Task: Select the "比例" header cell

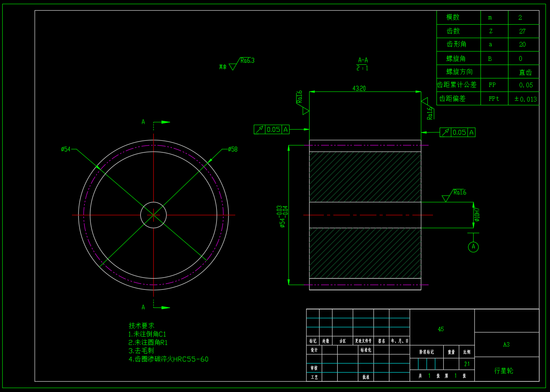Action: [x=467, y=352]
